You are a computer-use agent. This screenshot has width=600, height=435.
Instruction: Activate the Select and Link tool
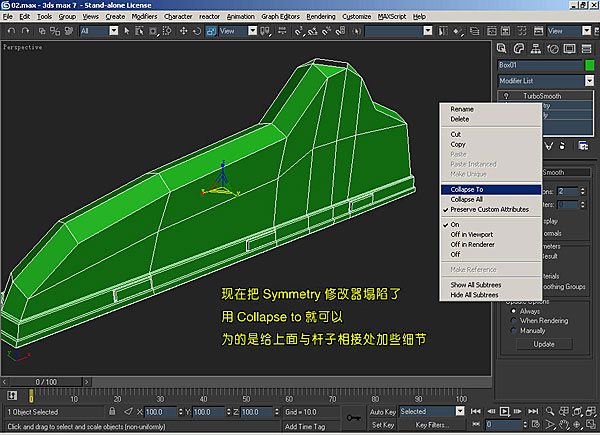pos(42,31)
